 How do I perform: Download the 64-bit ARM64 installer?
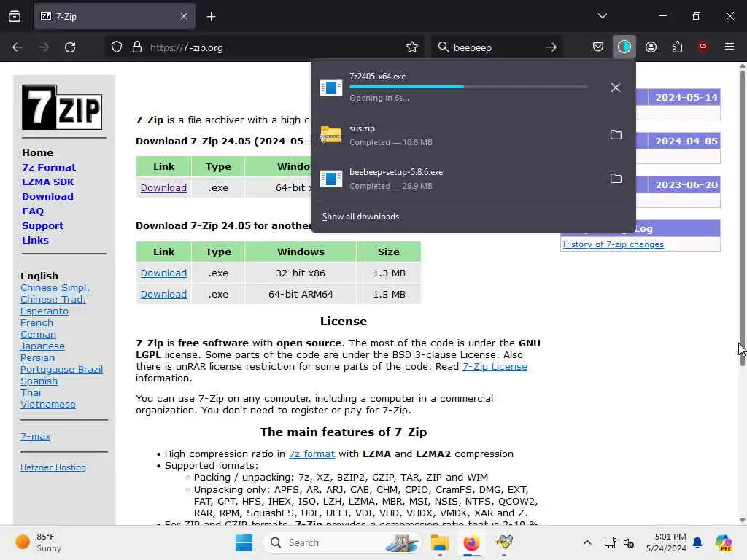click(163, 294)
